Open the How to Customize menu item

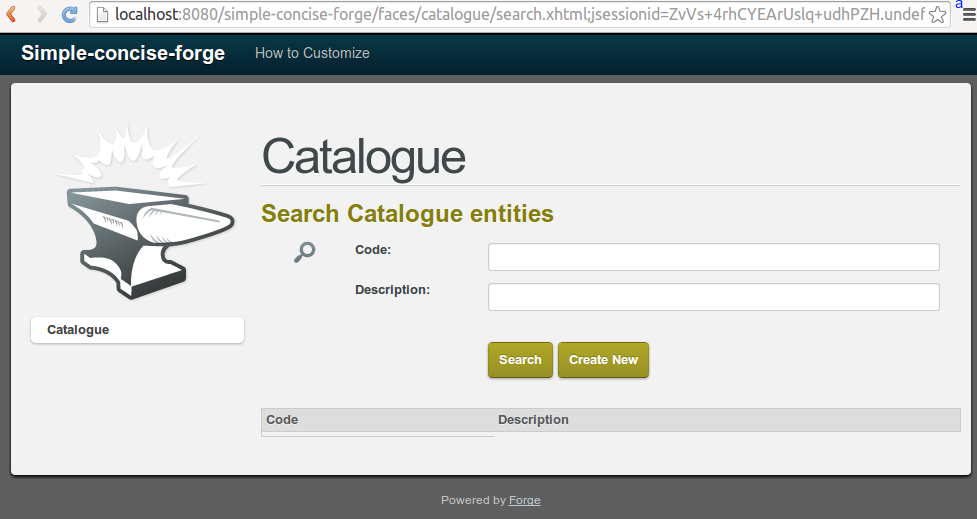pos(312,53)
